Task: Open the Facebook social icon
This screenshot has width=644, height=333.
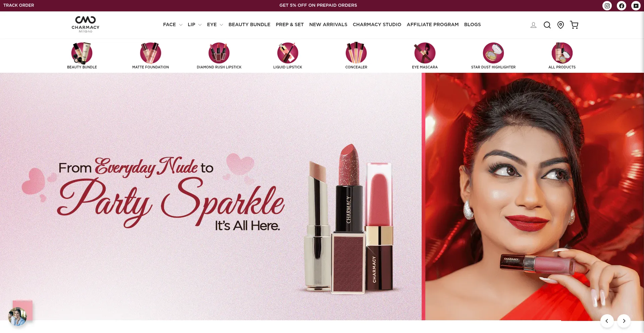Action: 621,6
